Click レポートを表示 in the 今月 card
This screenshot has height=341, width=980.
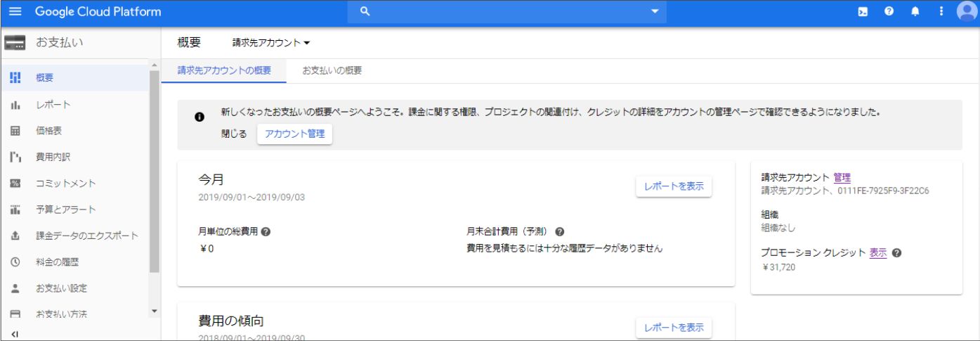(674, 187)
